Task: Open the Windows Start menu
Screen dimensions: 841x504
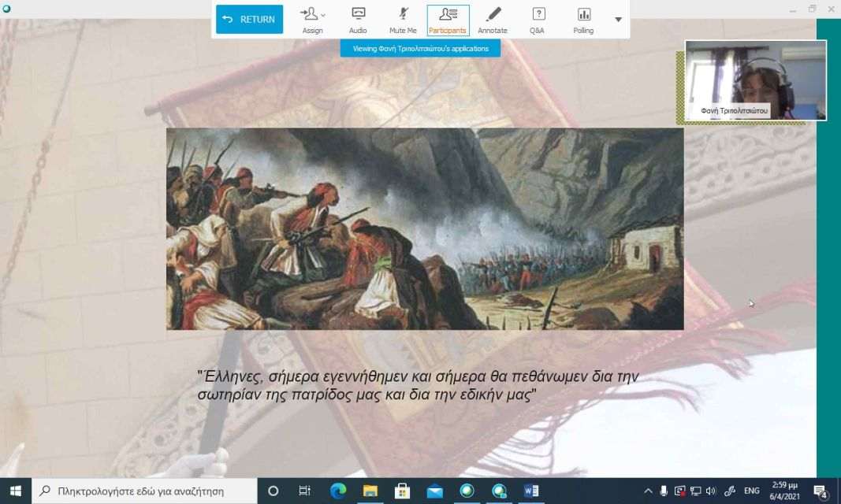Action: click(15, 491)
